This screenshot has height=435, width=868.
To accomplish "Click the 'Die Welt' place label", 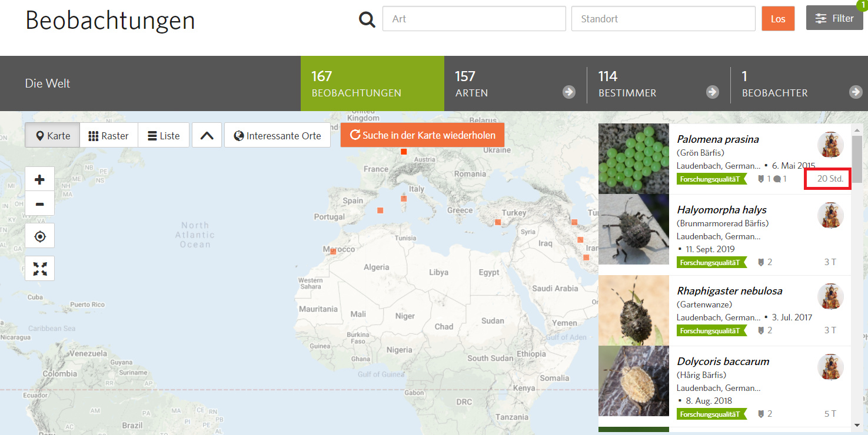I will tap(48, 83).
